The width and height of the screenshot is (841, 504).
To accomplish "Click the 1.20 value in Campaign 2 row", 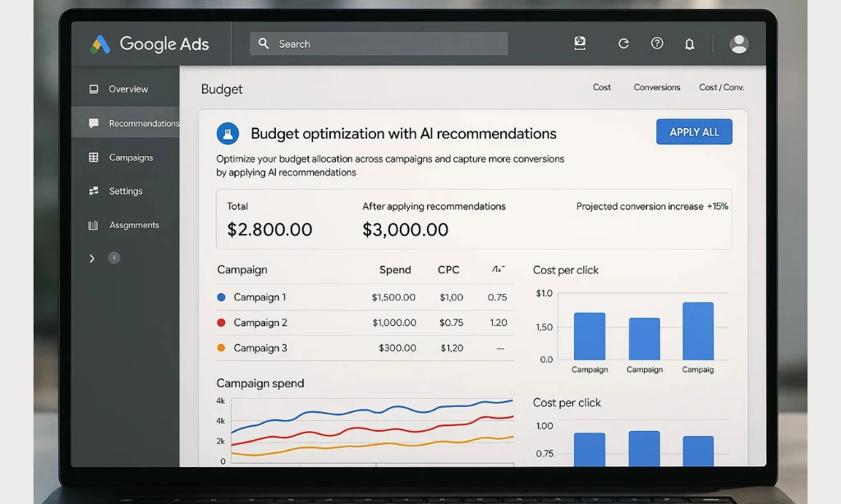I will pyautogui.click(x=499, y=323).
